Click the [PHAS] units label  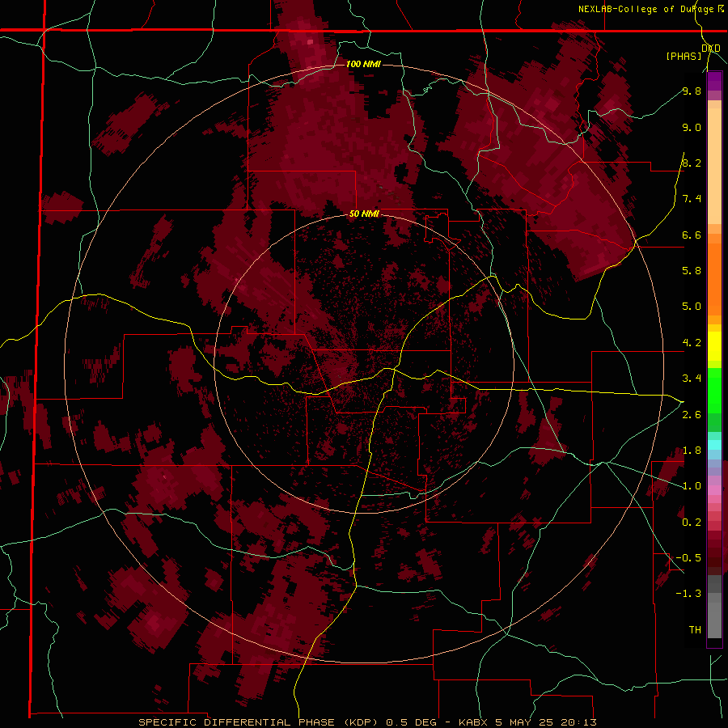point(684,56)
